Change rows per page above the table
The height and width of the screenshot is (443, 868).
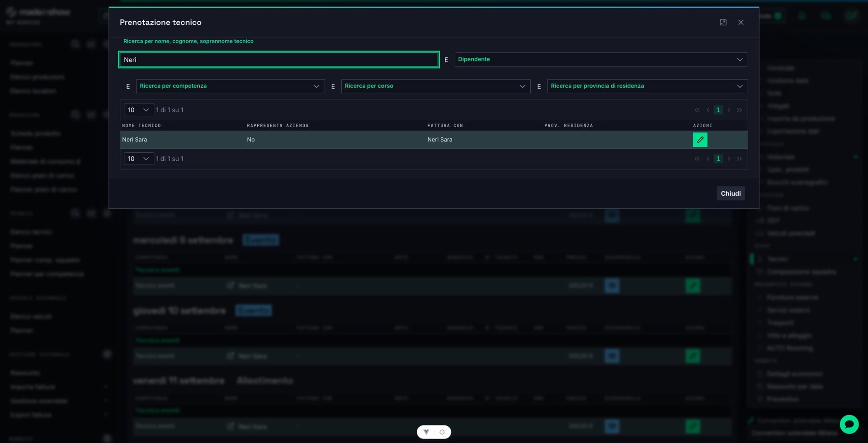click(139, 110)
